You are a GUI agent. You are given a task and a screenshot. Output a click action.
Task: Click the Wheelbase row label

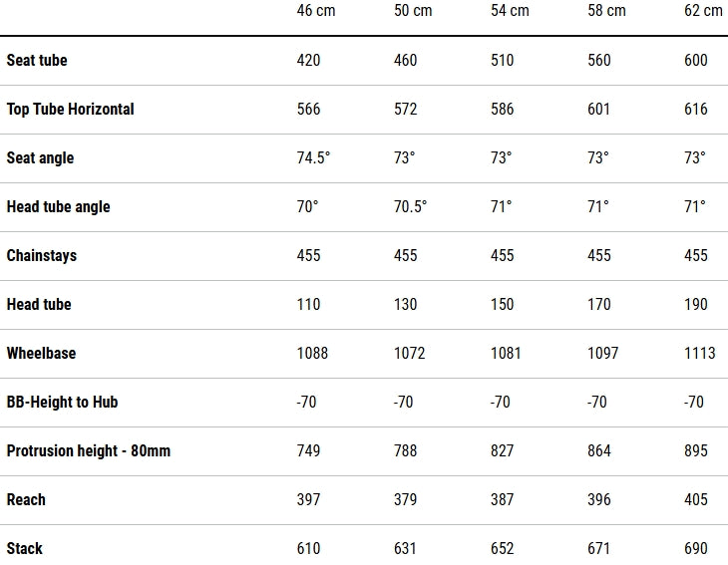[x=41, y=354]
